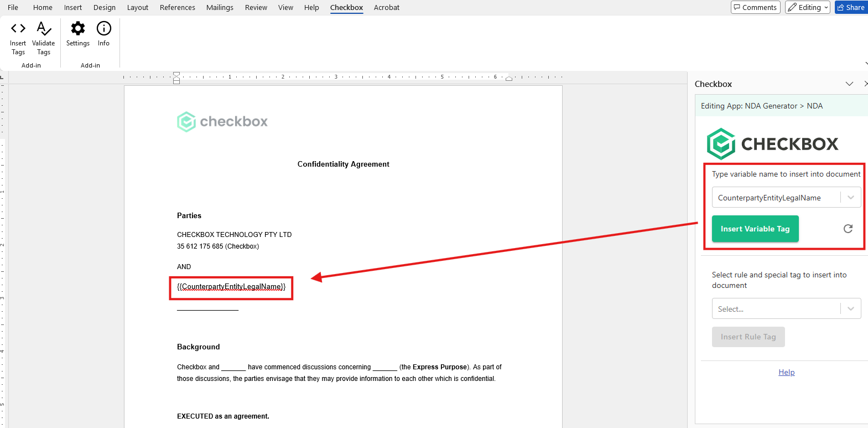Image resolution: width=868 pixels, height=428 pixels.
Task: Open Checkbox task pane options chevron
Action: click(x=849, y=84)
